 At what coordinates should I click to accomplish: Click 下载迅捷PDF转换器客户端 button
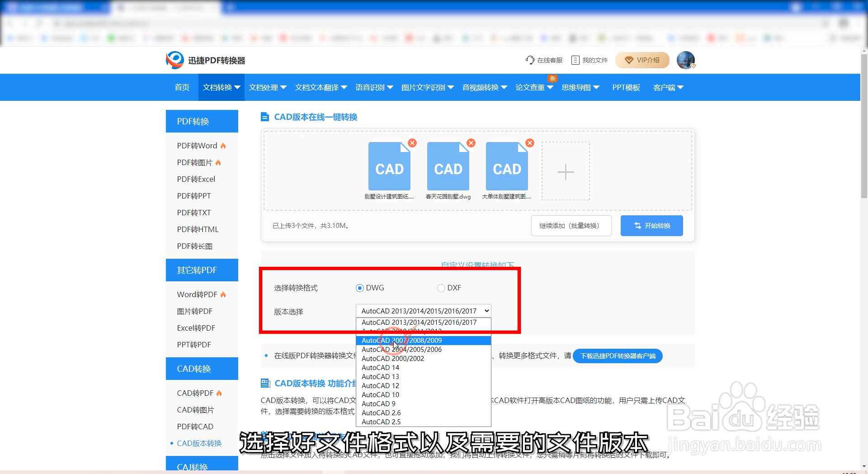618,356
